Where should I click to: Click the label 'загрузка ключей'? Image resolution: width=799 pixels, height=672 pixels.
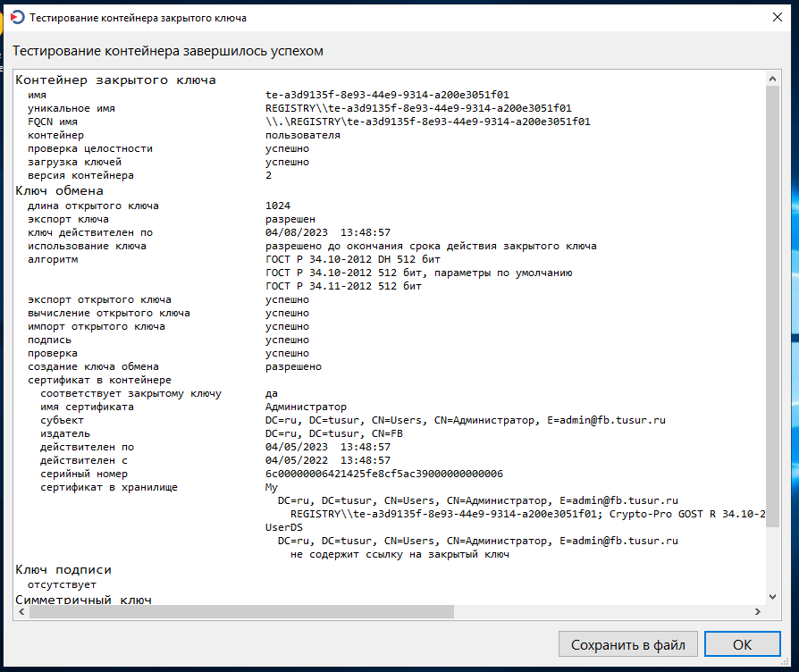pos(74,162)
